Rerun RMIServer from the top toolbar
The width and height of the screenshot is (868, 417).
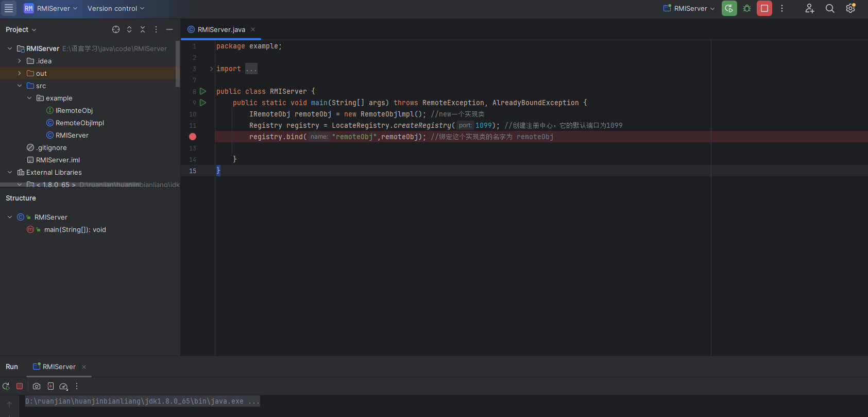coord(729,8)
